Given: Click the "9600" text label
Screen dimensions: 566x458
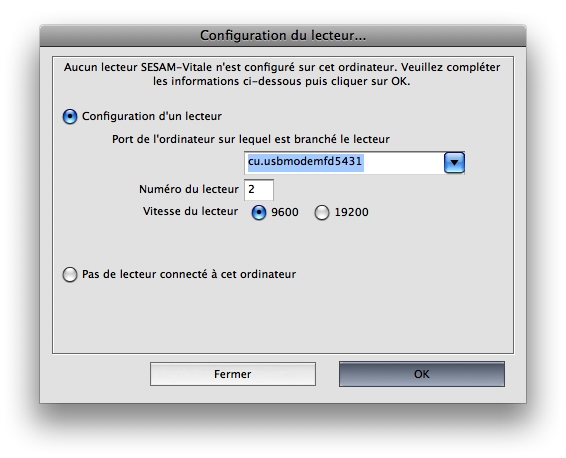Looking at the screenshot, I should coord(285,212).
